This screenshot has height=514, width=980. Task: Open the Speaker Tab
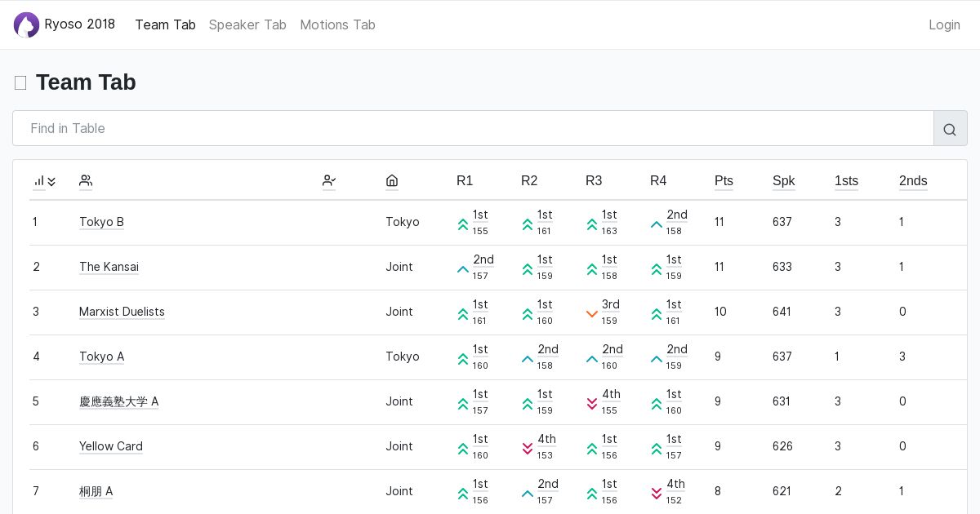pyautogui.click(x=247, y=25)
